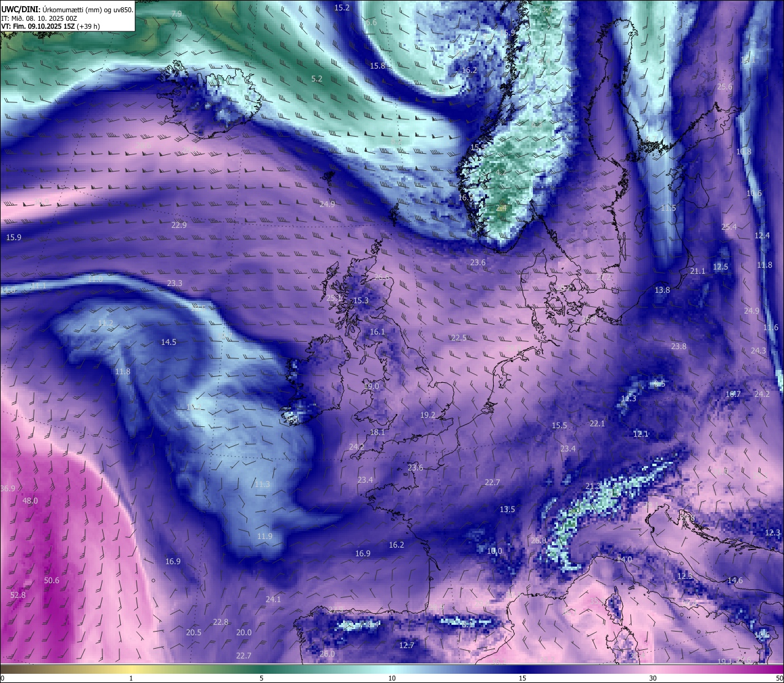The width and height of the screenshot is (784, 683).
Task: Click the 12.4 value label
Action: tap(762, 235)
